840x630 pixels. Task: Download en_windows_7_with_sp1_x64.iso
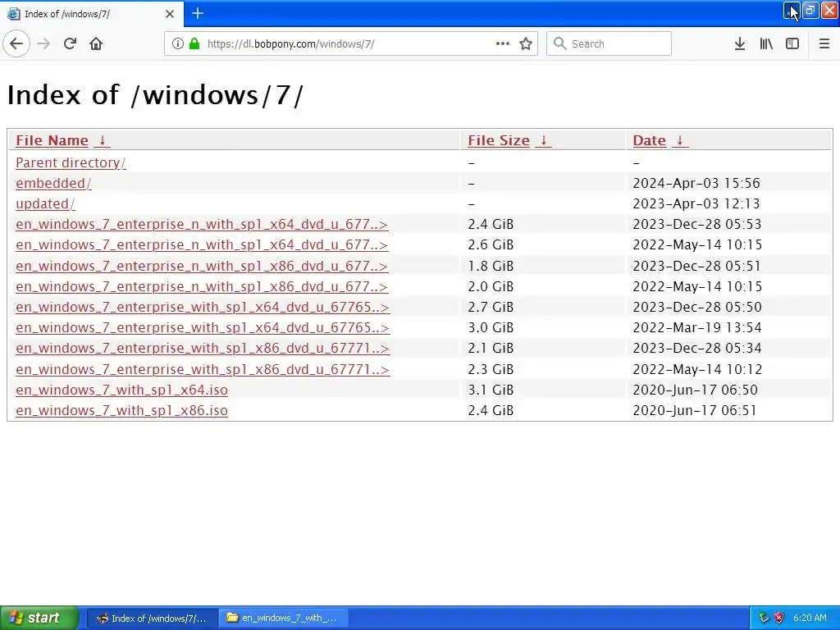coord(121,390)
